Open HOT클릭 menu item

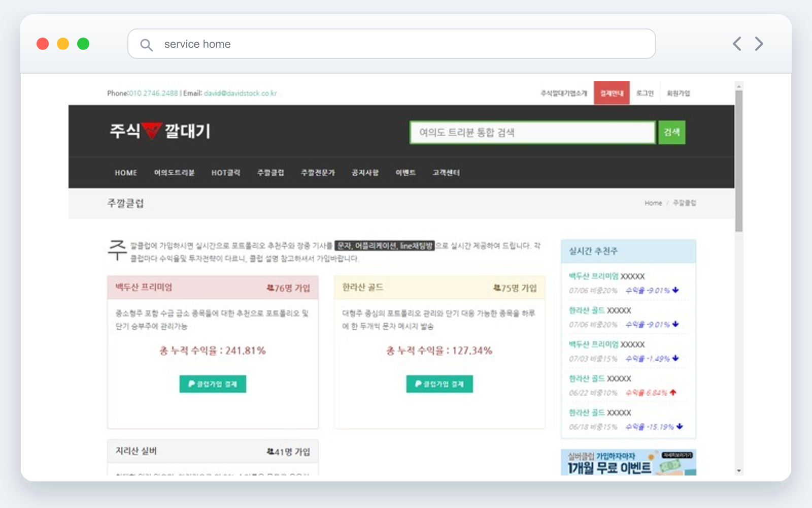click(x=226, y=173)
